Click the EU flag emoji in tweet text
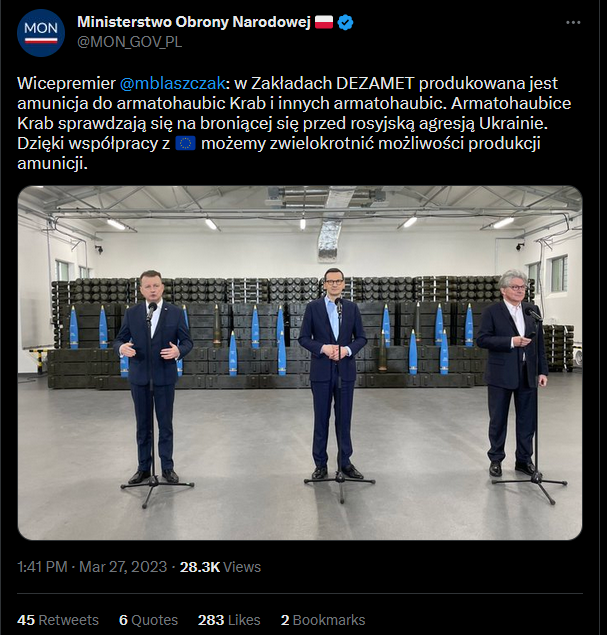The image size is (607, 635). 185,145
